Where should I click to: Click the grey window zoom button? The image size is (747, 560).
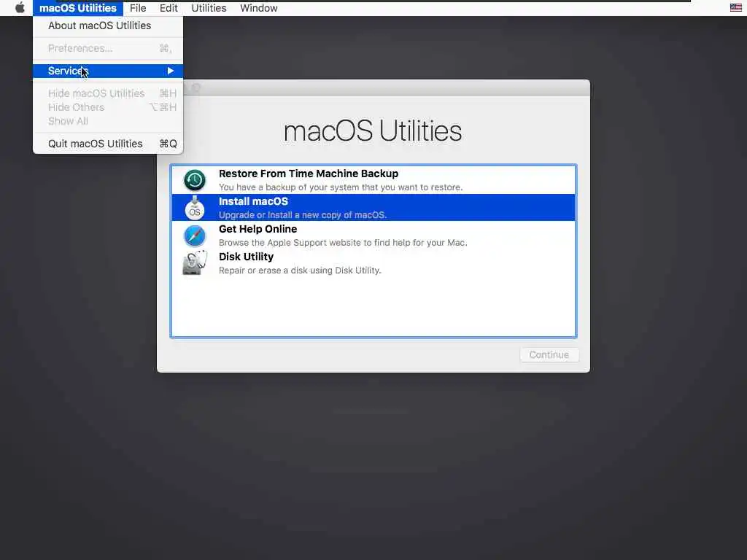[196, 87]
